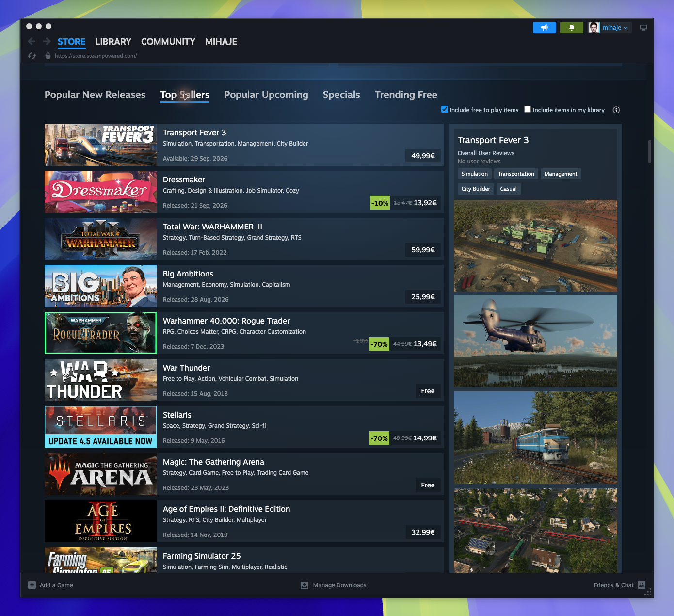Open the suburban town preview screenshot
Viewport: 674px width, 616px height.
coord(535,531)
